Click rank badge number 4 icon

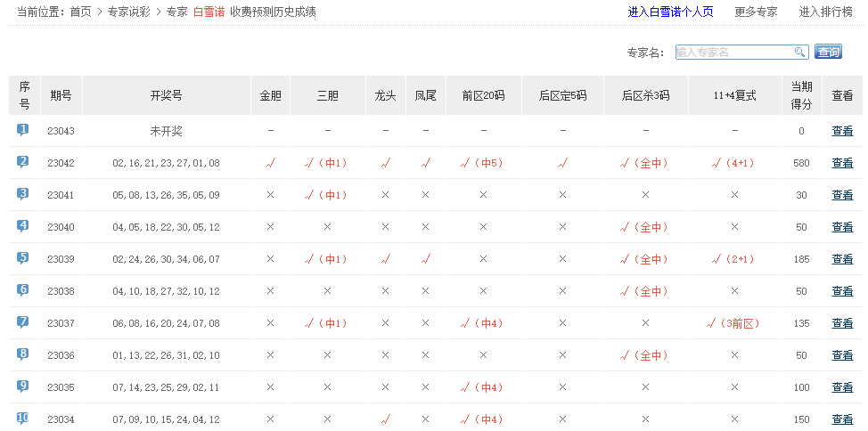click(23, 226)
